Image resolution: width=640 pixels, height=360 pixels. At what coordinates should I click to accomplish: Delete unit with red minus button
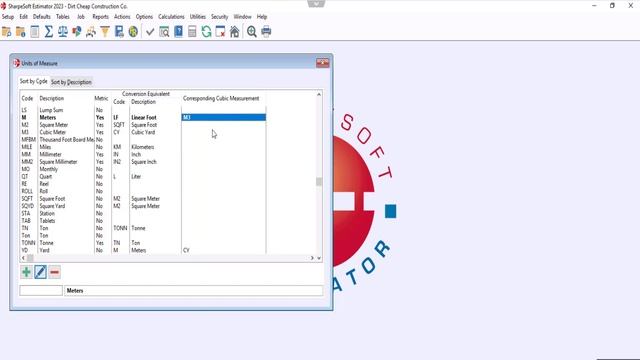coord(55,272)
